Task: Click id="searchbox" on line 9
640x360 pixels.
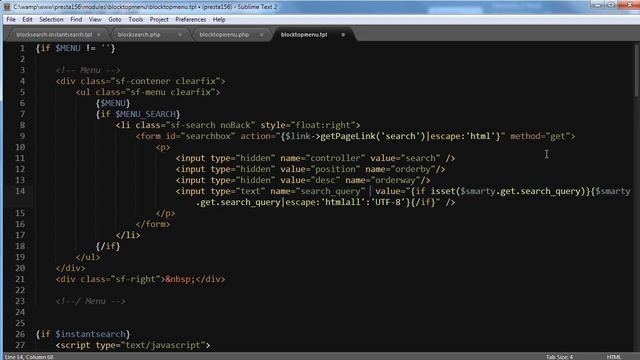Action: pos(200,136)
